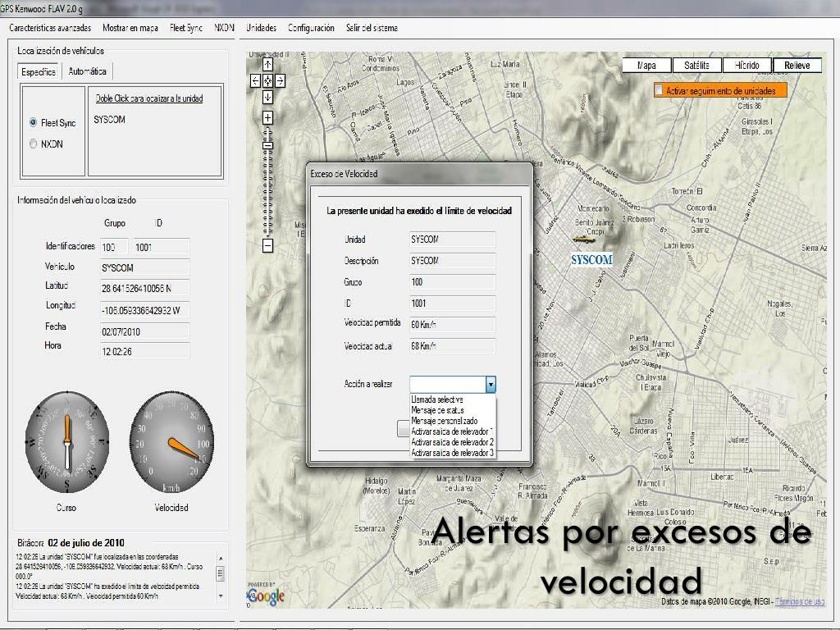Zoom out with the minus button
Viewport: 840px width, 630px height.
[268, 245]
